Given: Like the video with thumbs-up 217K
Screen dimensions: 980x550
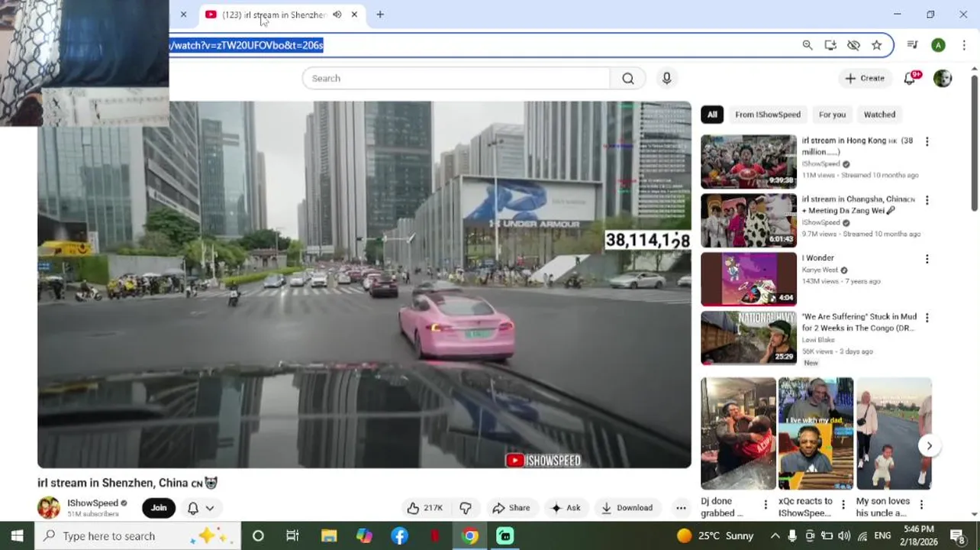Looking at the screenshot, I should click(425, 508).
